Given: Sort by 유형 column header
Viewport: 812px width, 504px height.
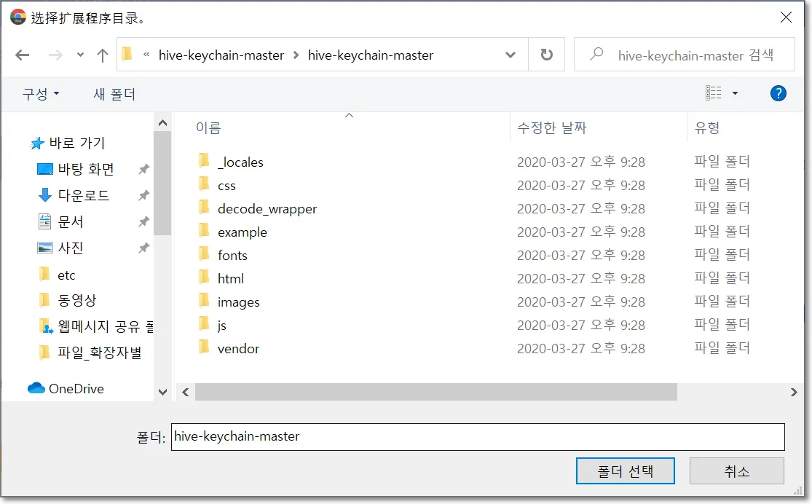Looking at the screenshot, I should tap(707, 127).
